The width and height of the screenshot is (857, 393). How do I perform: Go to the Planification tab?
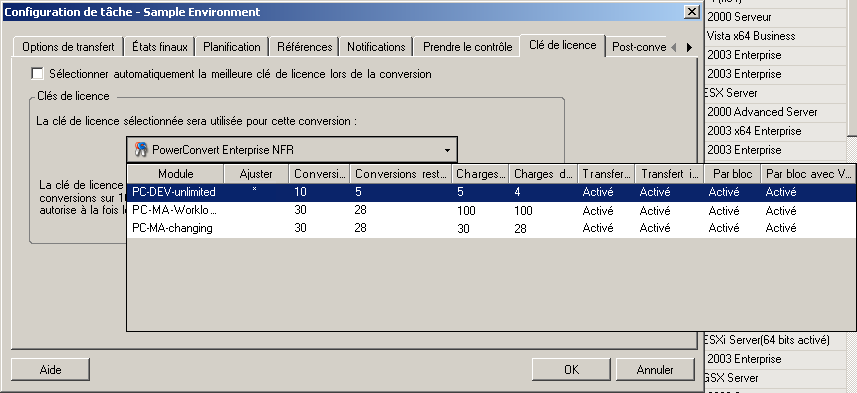tap(232, 47)
